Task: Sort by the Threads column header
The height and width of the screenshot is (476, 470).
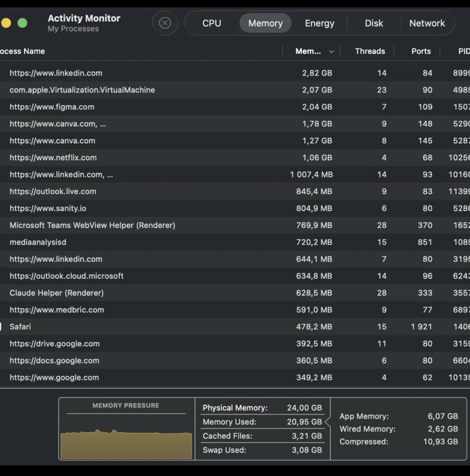Action: coord(370,51)
